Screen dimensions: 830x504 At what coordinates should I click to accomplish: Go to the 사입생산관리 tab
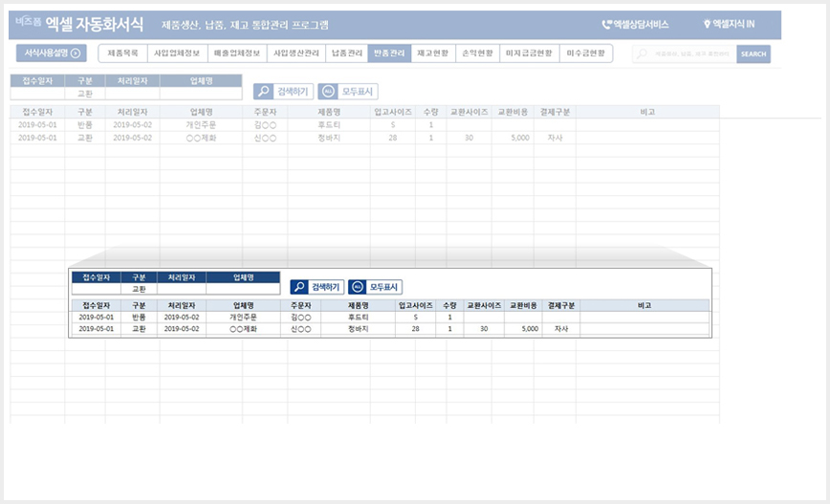(x=296, y=54)
